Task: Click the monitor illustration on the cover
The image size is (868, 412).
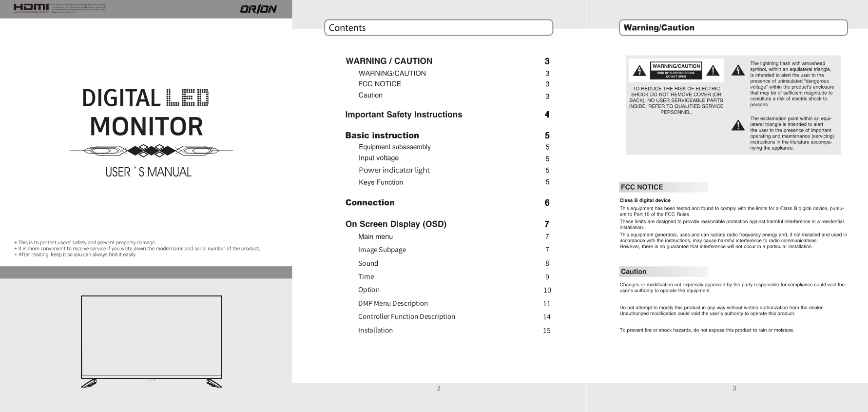Action: pyautogui.click(x=152, y=341)
